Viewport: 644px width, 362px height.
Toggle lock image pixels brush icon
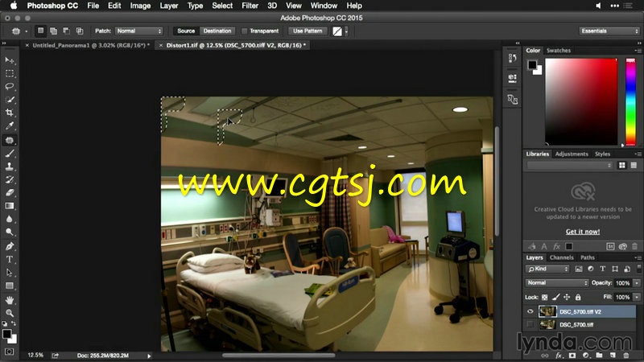click(x=555, y=297)
